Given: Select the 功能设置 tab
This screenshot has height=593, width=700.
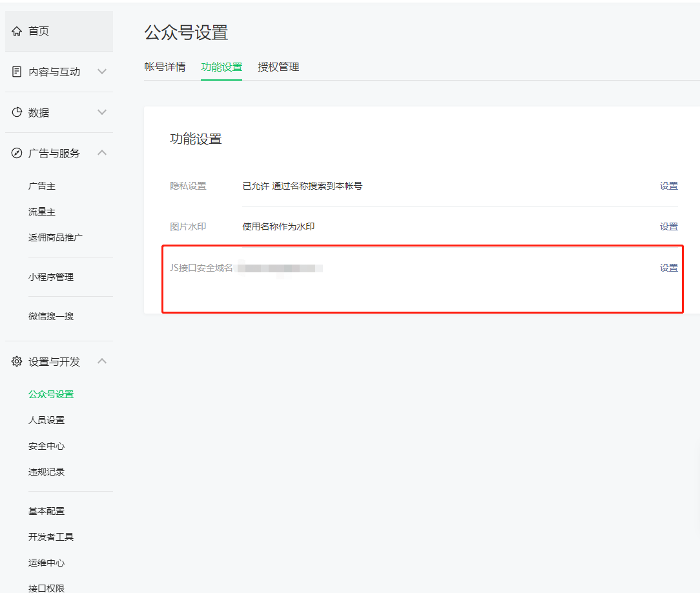Looking at the screenshot, I should click(x=221, y=67).
